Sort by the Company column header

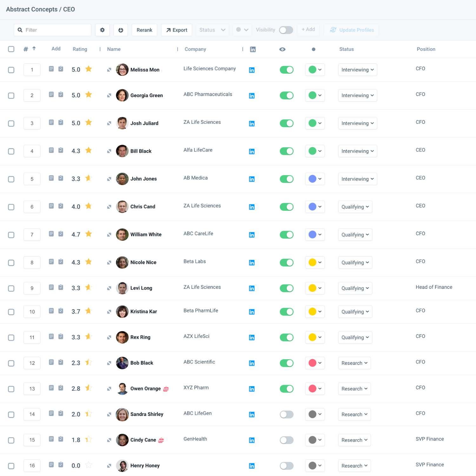[195, 49]
